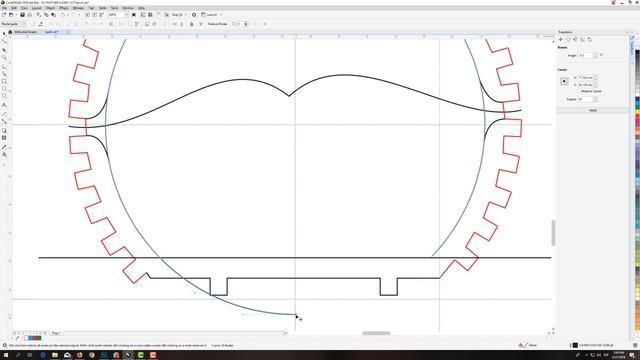The height and width of the screenshot is (360, 640).
Task: Select the Size transform icon
Action: click(582, 40)
